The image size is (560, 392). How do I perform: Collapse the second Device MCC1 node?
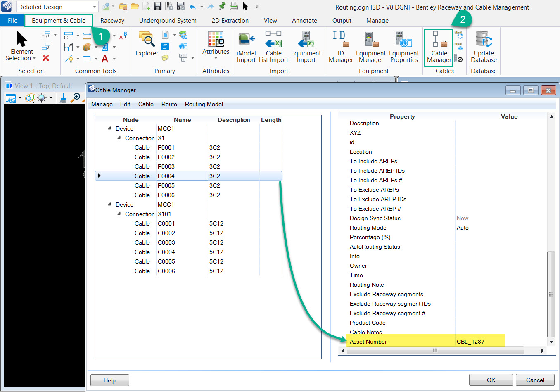(x=109, y=204)
